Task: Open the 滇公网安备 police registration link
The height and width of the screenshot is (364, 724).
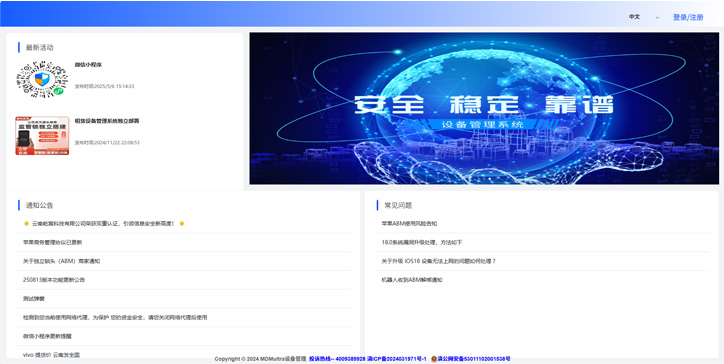Action: (474, 359)
